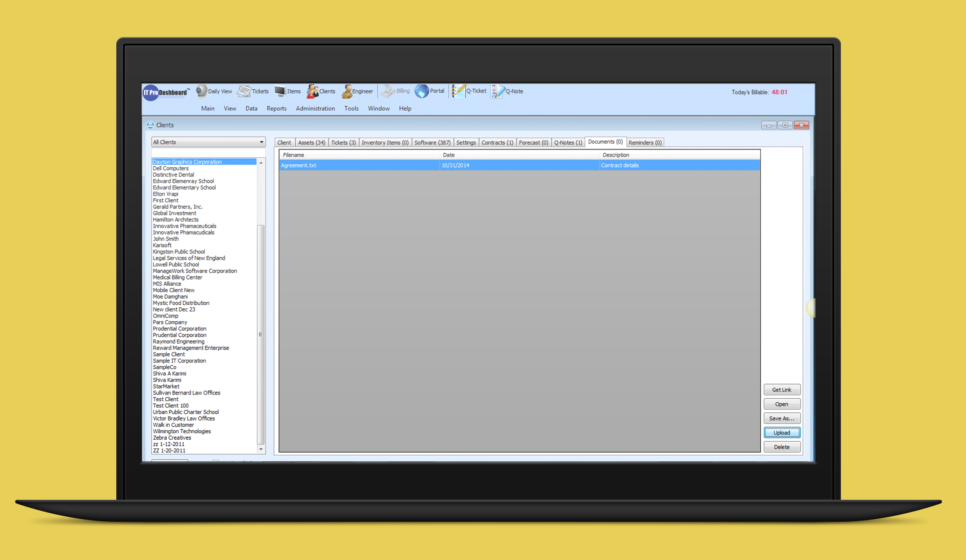Open the Reports menu
The width and height of the screenshot is (966, 560).
(276, 108)
